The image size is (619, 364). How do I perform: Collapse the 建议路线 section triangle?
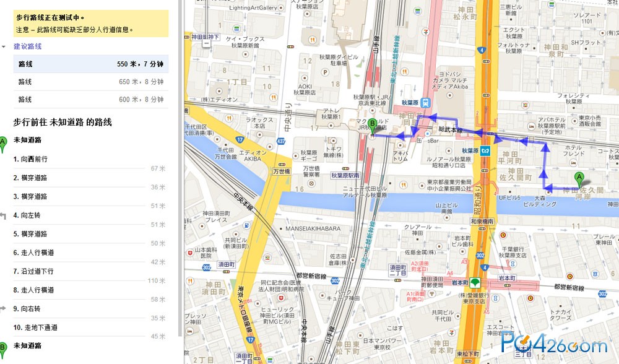coord(4,46)
